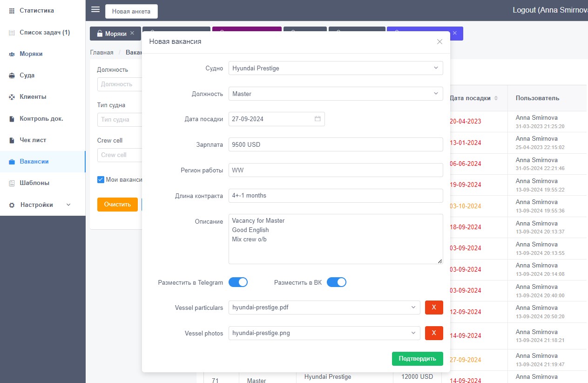Turn off the Разместить в ВК switch
This screenshot has width=588, height=383.
337,282
